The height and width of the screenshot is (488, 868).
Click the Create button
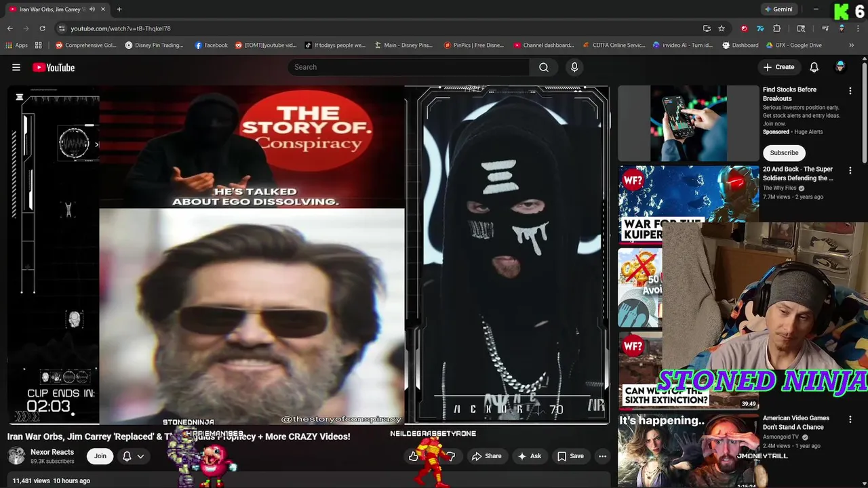click(778, 67)
